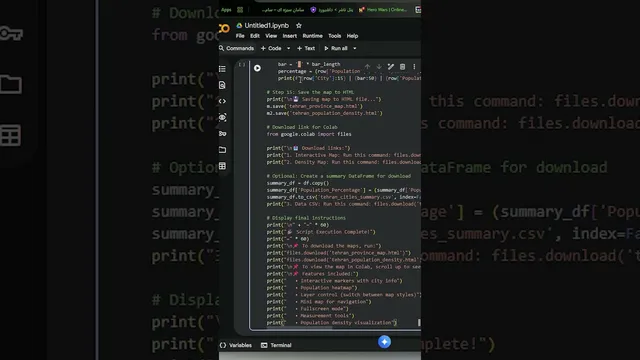Add a new Text cell
The height and width of the screenshot is (360, 640).
coord(306,48)
